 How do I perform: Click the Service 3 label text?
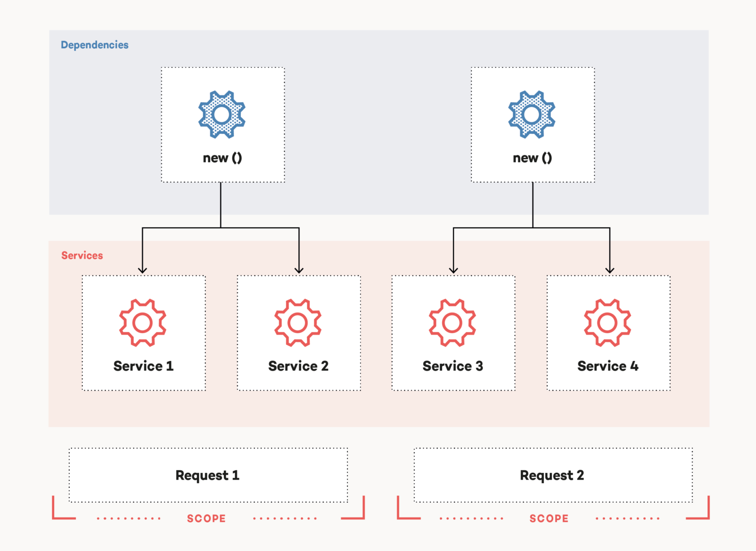tap(453, 366)
